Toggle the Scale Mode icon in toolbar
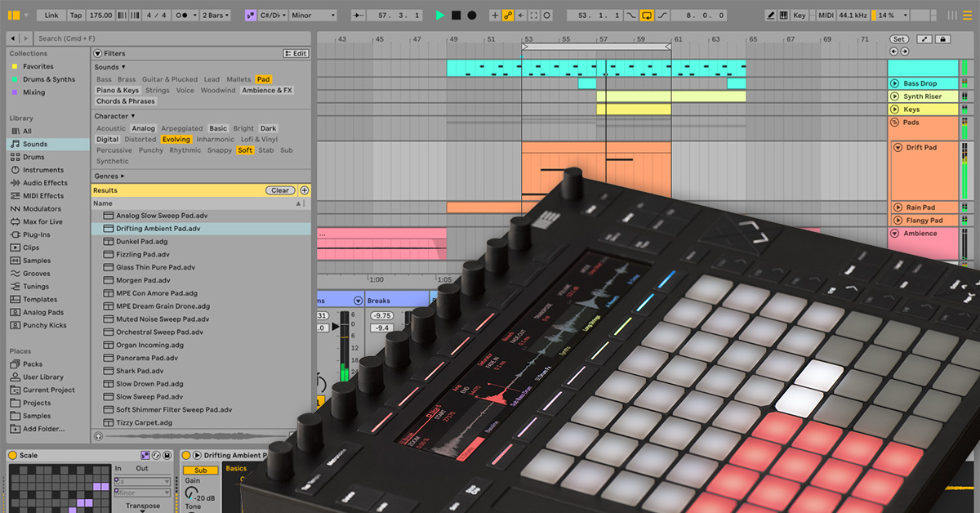Viewport: 980px width, 513px height. (x=250, y=15)
